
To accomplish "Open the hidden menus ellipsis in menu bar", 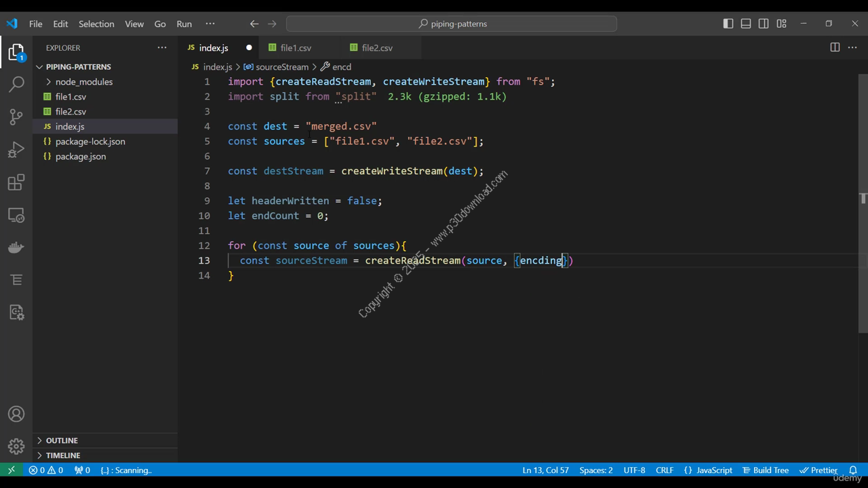I will pyautogui.click(x=210, y=24).
